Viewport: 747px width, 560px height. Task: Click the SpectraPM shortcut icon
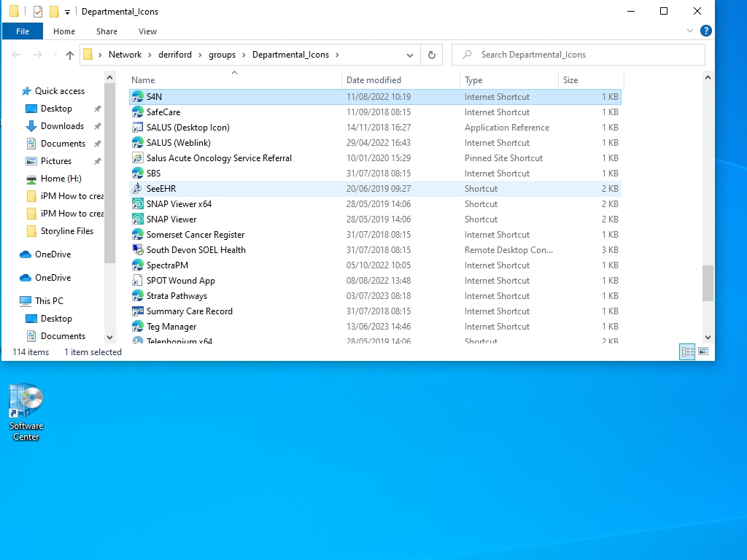pyautogui.click(x=138, y=265)
